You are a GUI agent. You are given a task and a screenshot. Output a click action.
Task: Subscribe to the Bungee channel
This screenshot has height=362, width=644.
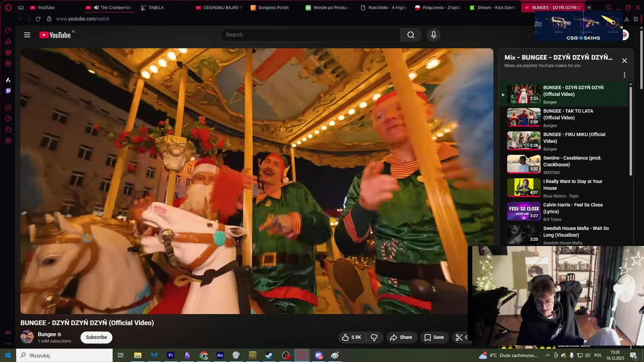96,337
